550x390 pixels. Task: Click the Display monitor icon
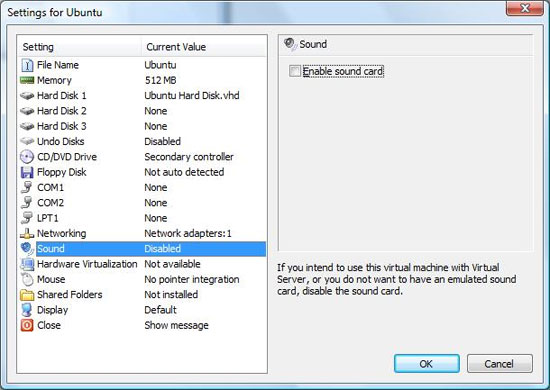pyautogui.click(x=27, y=310)
